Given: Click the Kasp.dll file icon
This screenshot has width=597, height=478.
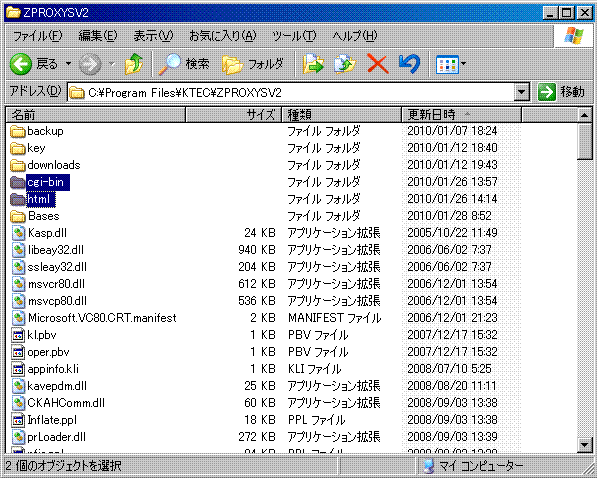Looking at the screenshot, I should coord(18,233).
